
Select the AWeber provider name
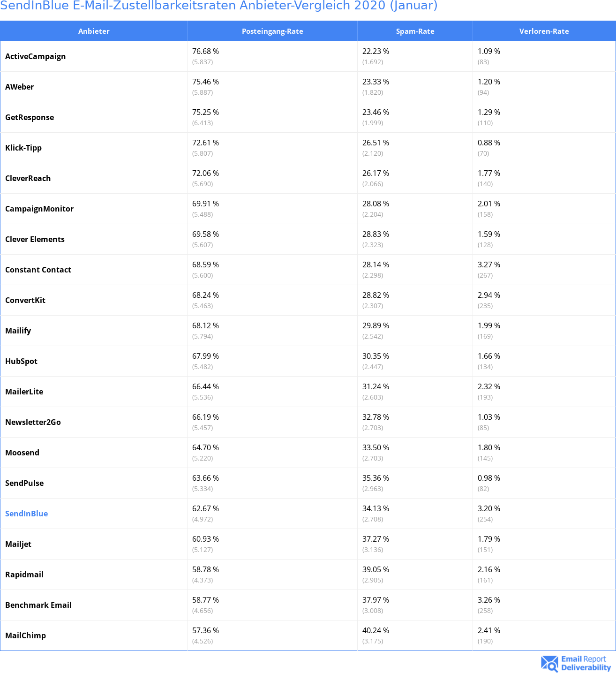(x=19, y=87)
